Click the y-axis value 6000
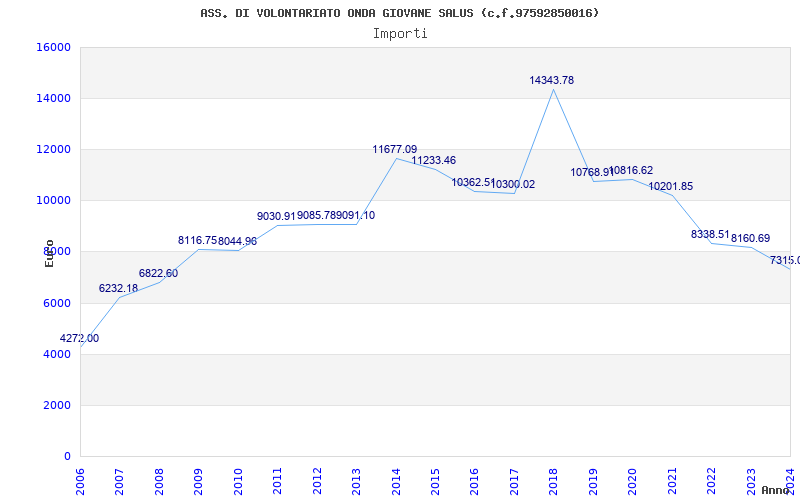This screenshot has width=800, height=500. (x=57, y=303)
